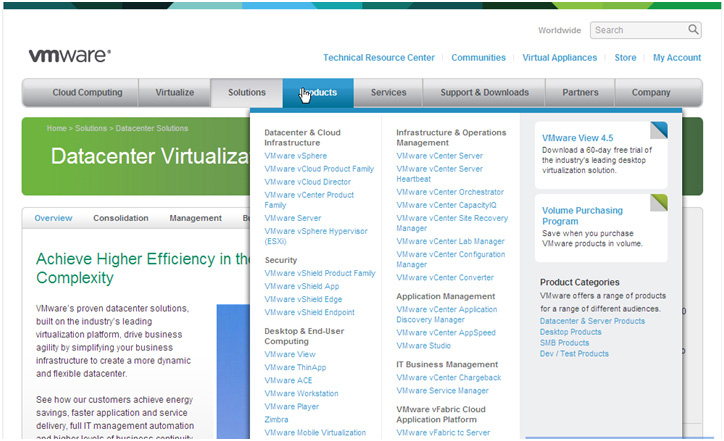724x441 pixels.
Task: Switch to the Consolidation tab
Action: click(x=121, y=218)
